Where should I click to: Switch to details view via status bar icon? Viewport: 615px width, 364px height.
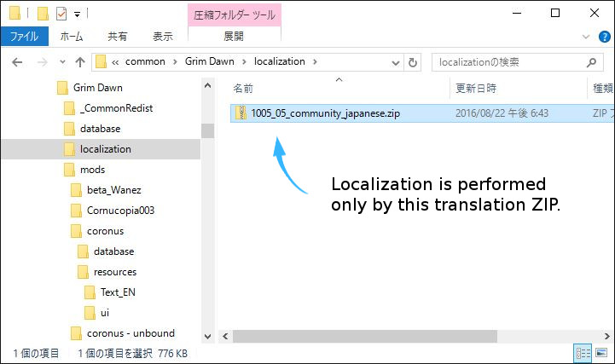coord(583,353)
